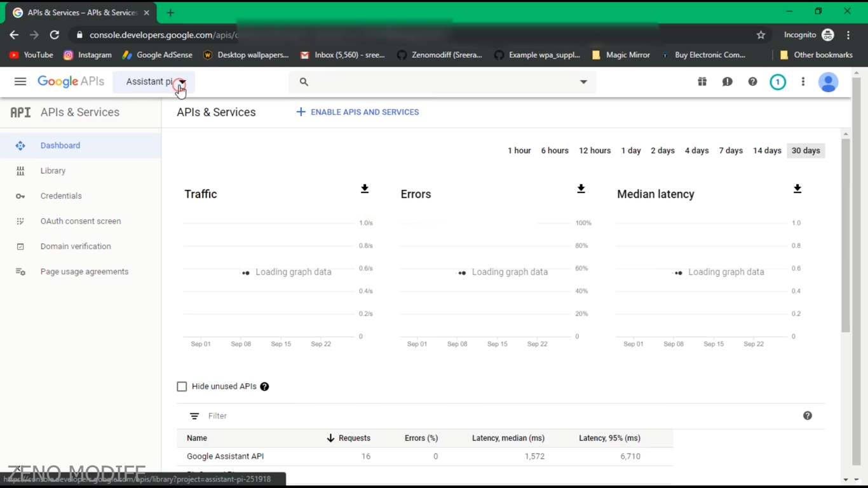This screenshot has width=868, height=488.
Task: Open the table help icon at the right
Action: tap(808, 416)
